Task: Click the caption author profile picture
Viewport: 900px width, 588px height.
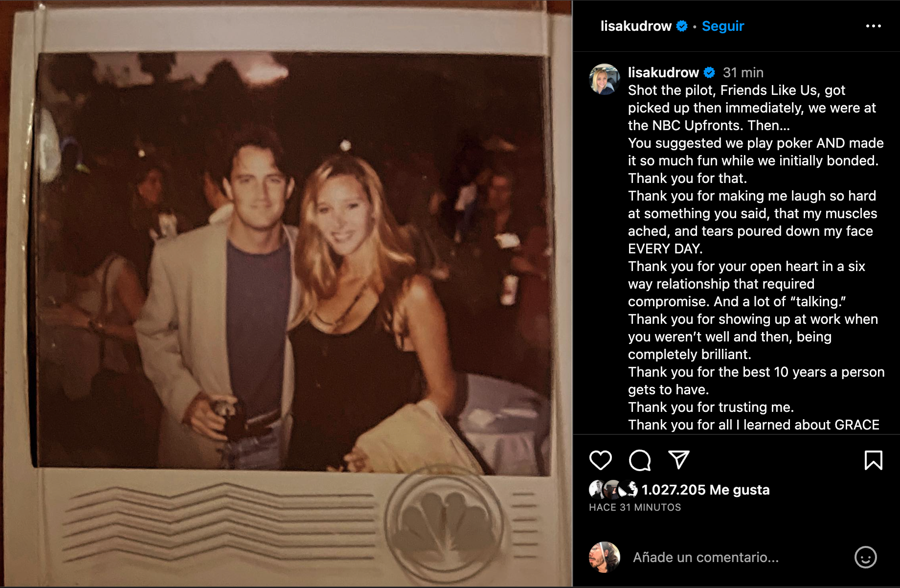Action: pos(605,79)
